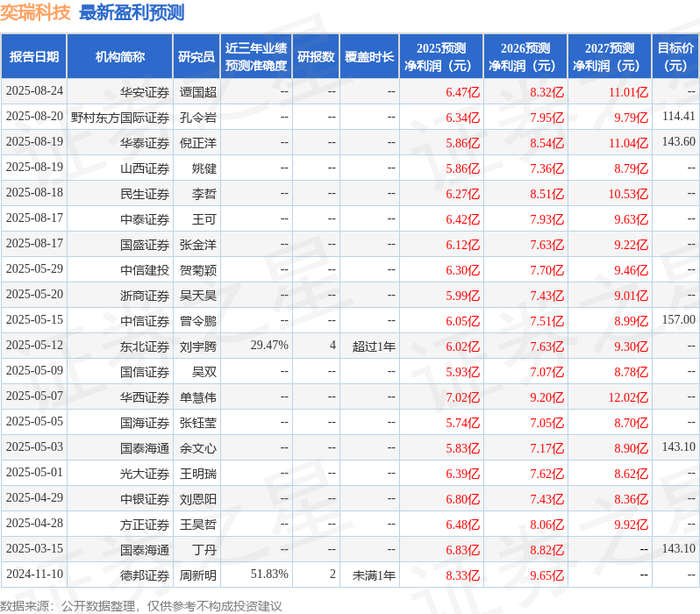Image resolution: width=700 pixels, height=614 pixels.
Task: Select institution 民生证券
Action: coord(145,194)
